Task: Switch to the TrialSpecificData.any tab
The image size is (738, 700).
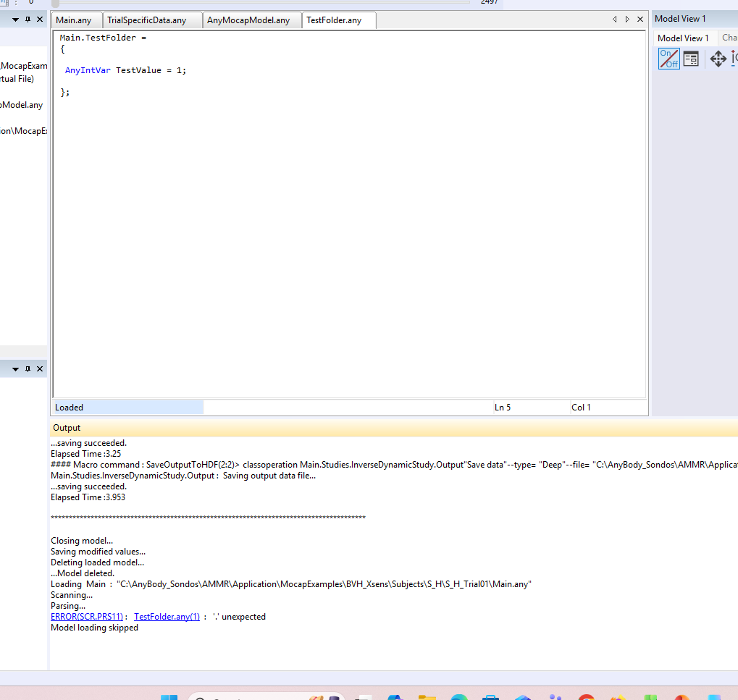Action: pyautogui.click(x=146, y=20)
